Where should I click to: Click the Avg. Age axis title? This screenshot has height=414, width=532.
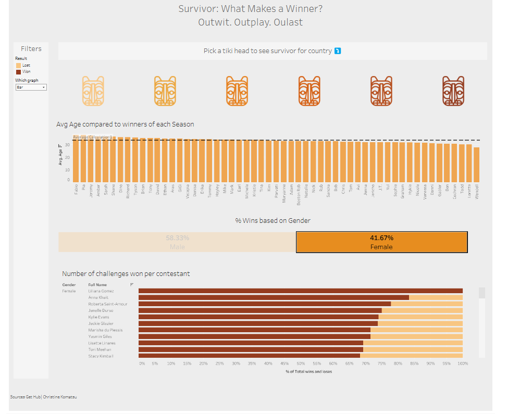(60, 157)
